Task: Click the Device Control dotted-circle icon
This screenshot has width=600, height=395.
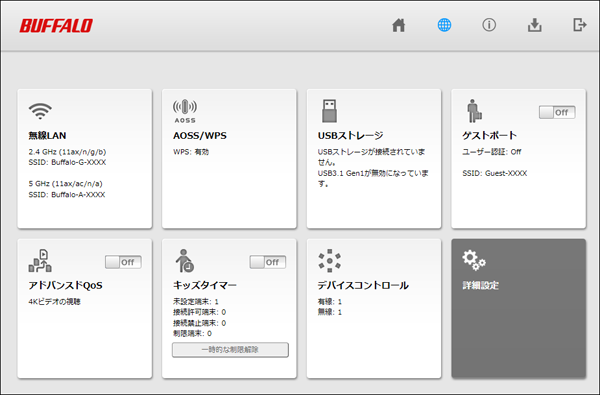Action: 329,261
